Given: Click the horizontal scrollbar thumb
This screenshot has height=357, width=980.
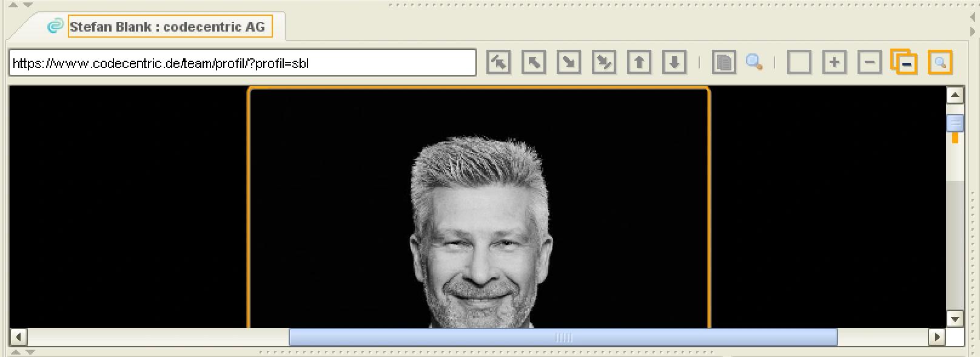Looking at the screenshot, I should point(563,337).
